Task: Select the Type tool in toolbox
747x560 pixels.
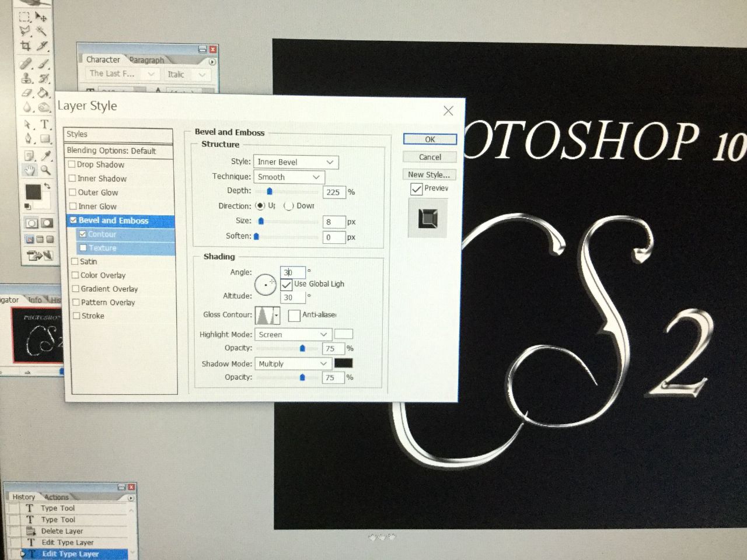Action: pyautogui.click(x=45, y=124)
